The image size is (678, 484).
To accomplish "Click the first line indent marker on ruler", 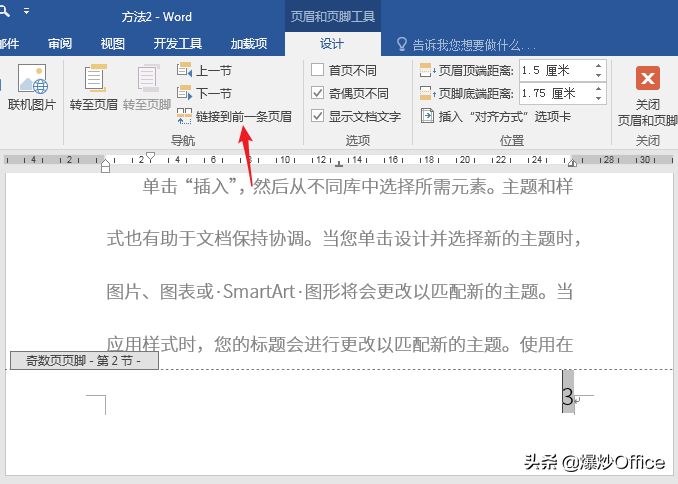I will pyautogui.click(x=150, y=157).
